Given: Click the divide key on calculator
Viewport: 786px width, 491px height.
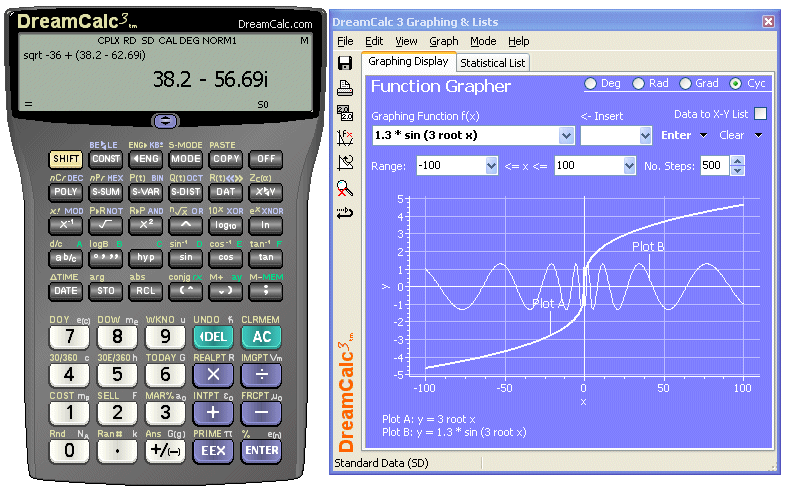Looking at the screenshot, I should (x=261, y=374).
